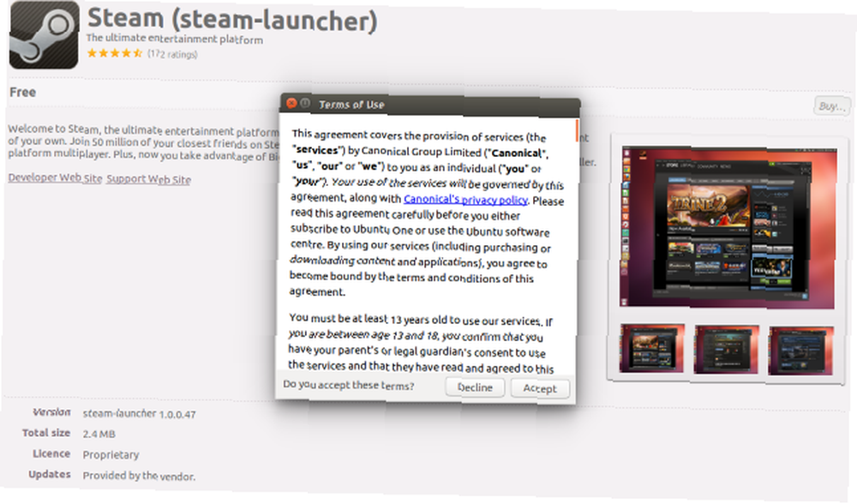Screen dimensions: 857x504
Task: Click the Buy... button
Action: point(832,106)
